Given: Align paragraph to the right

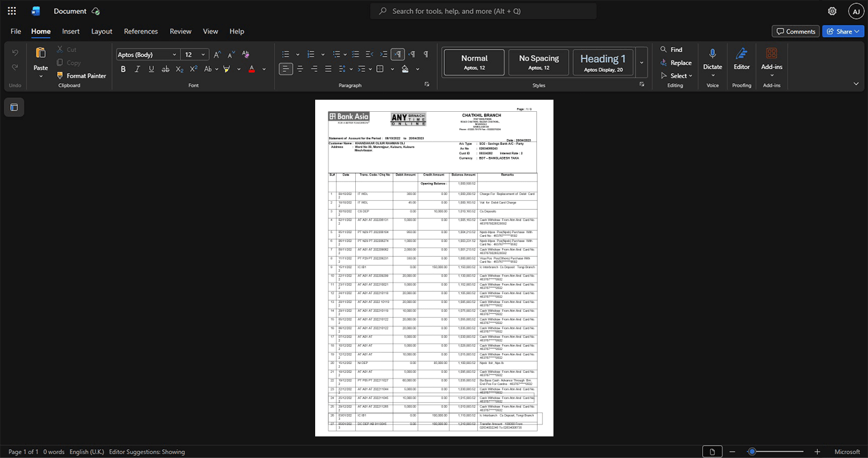Looking at the screenshot, I should click(314, 69).
